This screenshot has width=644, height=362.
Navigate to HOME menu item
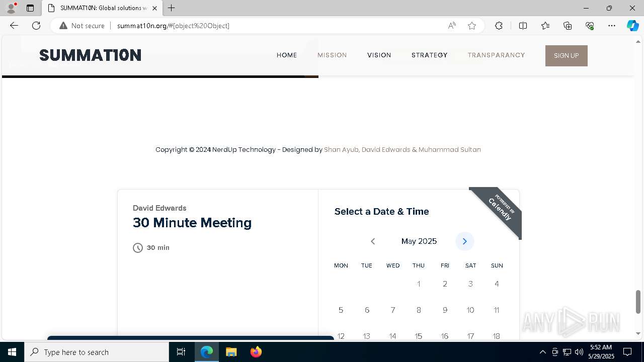[x=287, y=55]
